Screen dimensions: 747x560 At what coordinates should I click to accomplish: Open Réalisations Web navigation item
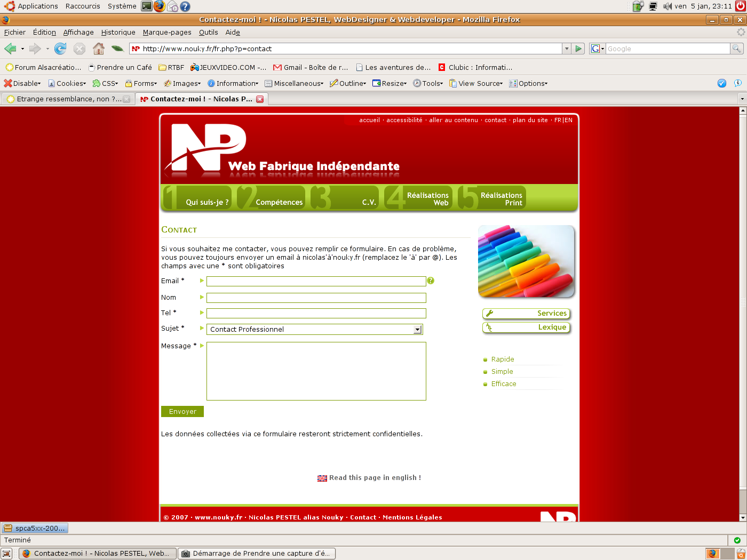418,197
